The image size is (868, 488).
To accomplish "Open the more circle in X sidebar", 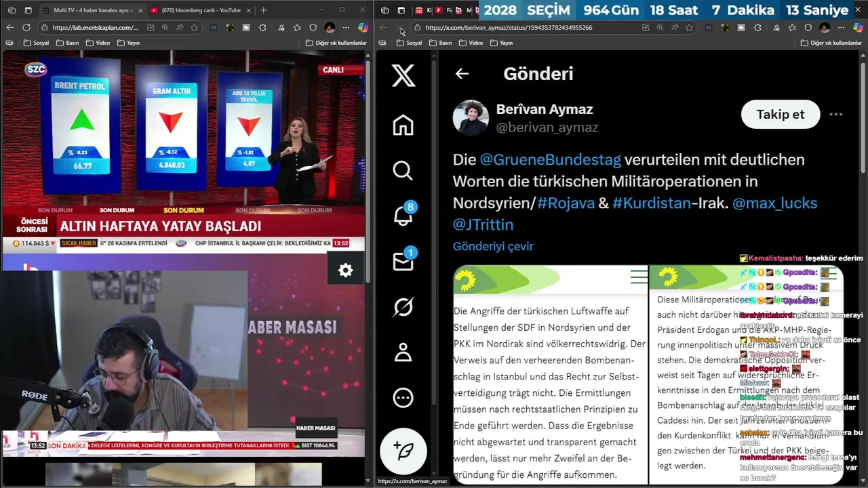I will [x=403, y=398].
